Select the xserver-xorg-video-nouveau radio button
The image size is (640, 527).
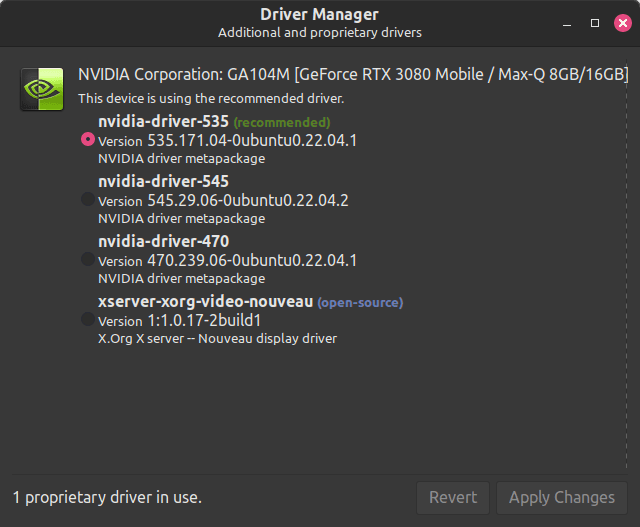click(88, 319)
